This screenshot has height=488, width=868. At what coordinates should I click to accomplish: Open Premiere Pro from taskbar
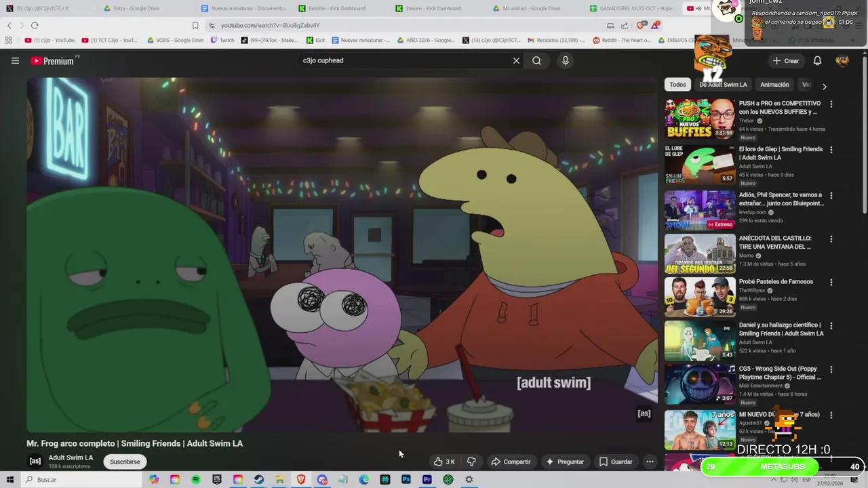[427, 479]
